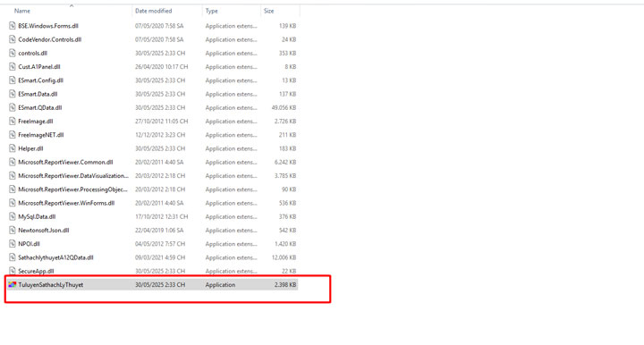This screenshot has width=644, height=345.
Task: Click the Helper.dll file icon
Action: [x=13, y=148]
